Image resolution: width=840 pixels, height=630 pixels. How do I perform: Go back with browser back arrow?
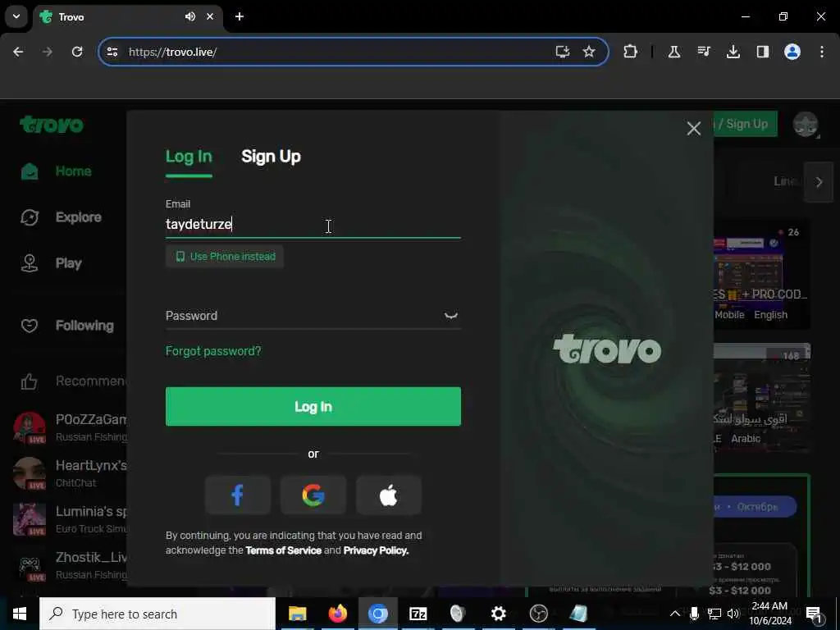click(x=18, y=52)
